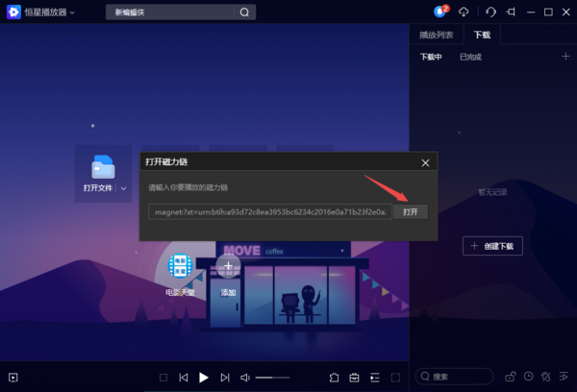
Task: Click the 创建下载 button
Action: click(x=492, y=246)
